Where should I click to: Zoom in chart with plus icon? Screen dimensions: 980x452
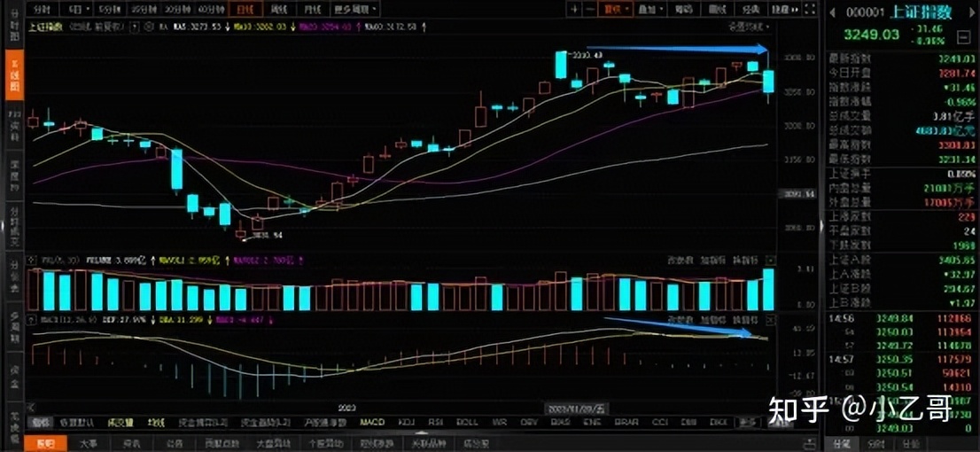pyautogui.click(x=574, y=10)
